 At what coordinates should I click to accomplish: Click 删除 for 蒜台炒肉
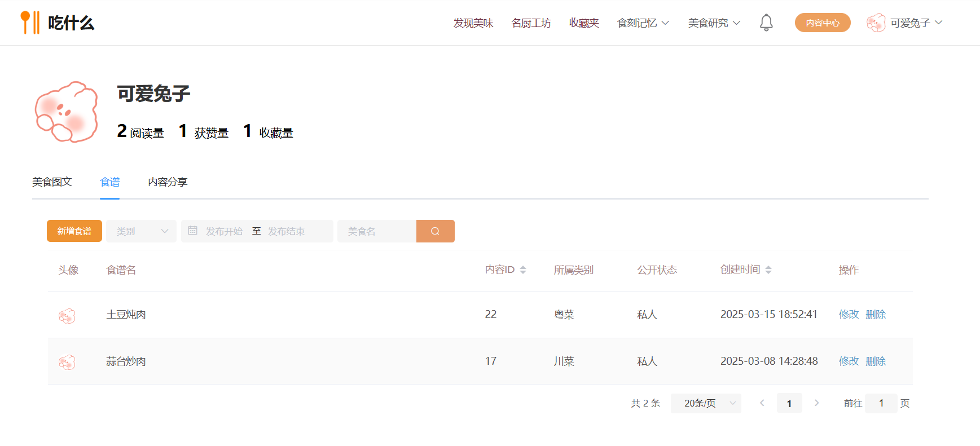[876, 361]
